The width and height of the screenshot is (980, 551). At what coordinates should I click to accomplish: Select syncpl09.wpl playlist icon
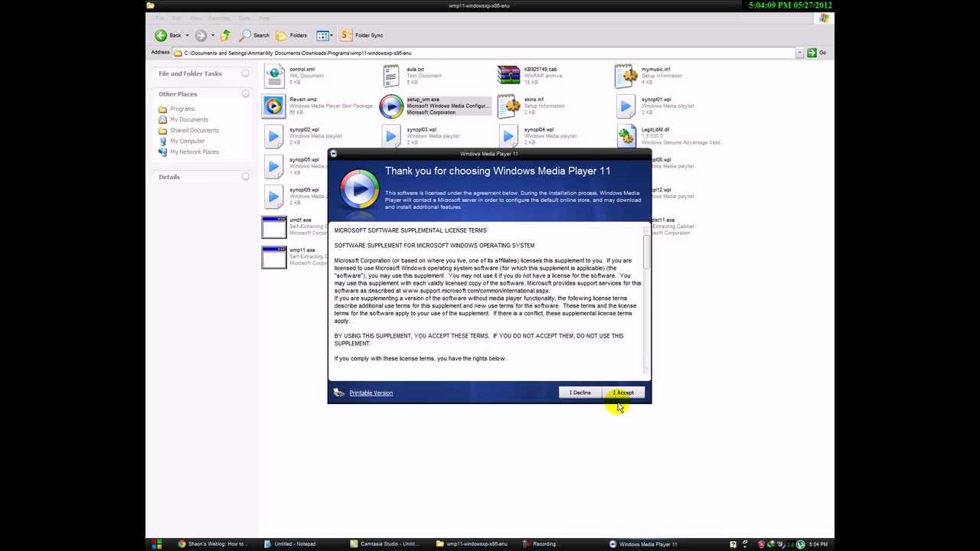coord(274,196)
